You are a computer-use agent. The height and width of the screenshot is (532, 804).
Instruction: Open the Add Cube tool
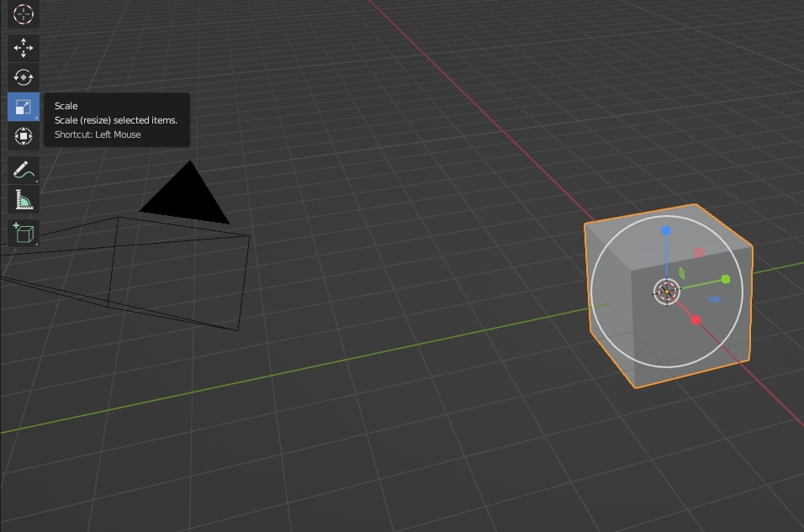click(24, 233)
